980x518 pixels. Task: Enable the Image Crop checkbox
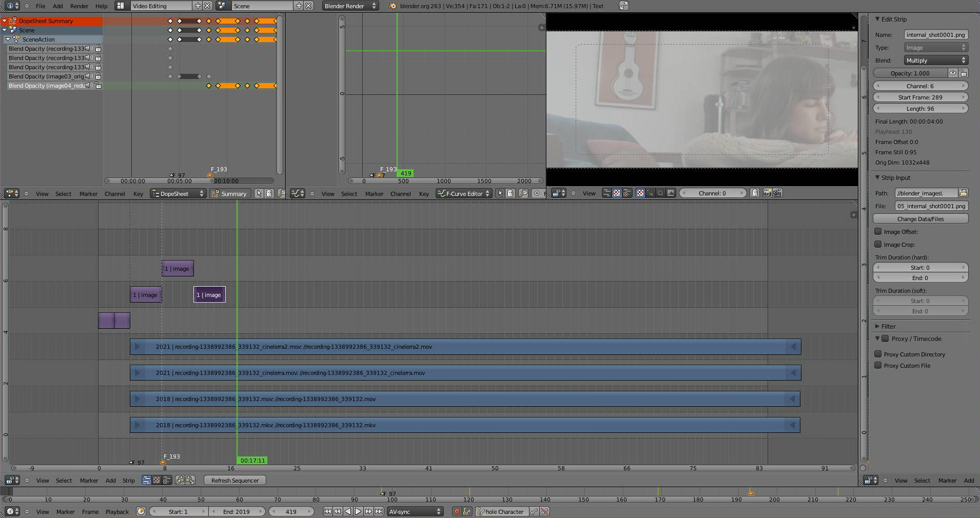click(x=878, y=245)
